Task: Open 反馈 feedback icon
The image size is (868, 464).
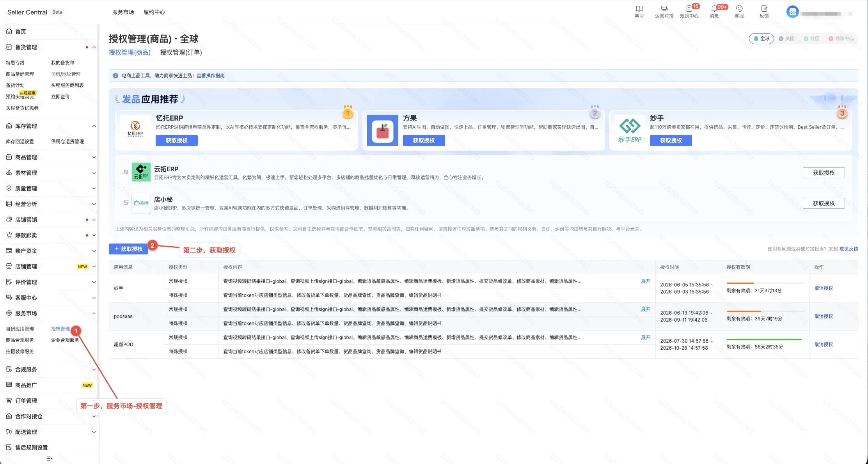Action: pyautogui.click(x=764, y=9)
